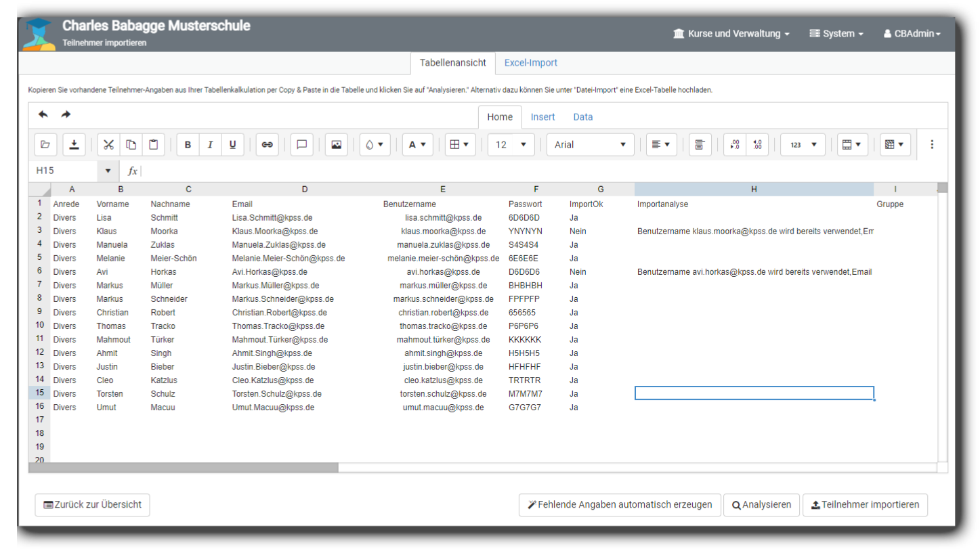Image resolution: width=980 pixels, height=551 pixels.
Task: Click the merge cells icon
Action: point(848,144)
